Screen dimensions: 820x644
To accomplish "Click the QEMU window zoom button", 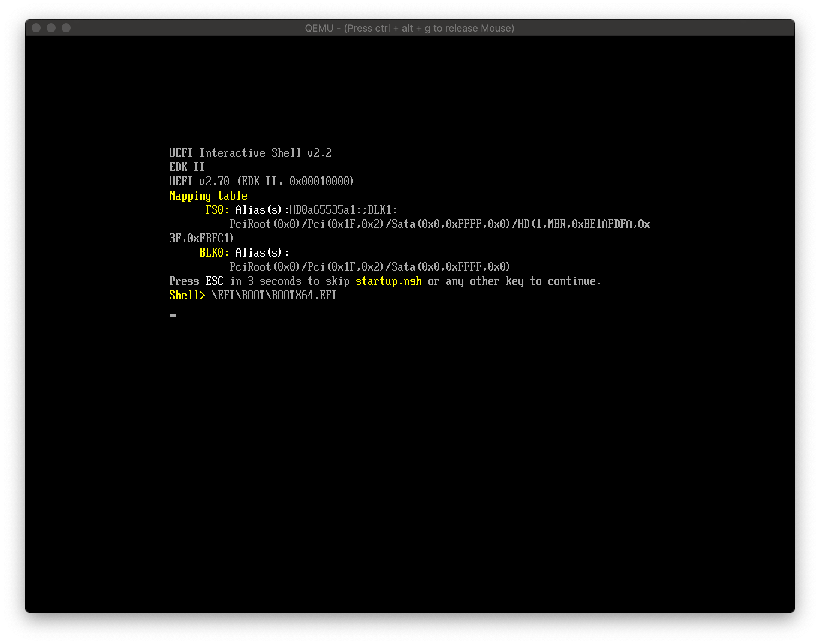I will 66,28.
